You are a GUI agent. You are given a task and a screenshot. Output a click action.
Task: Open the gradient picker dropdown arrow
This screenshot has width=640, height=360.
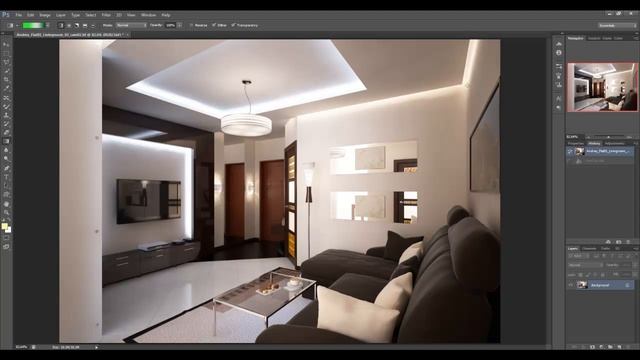47,25
